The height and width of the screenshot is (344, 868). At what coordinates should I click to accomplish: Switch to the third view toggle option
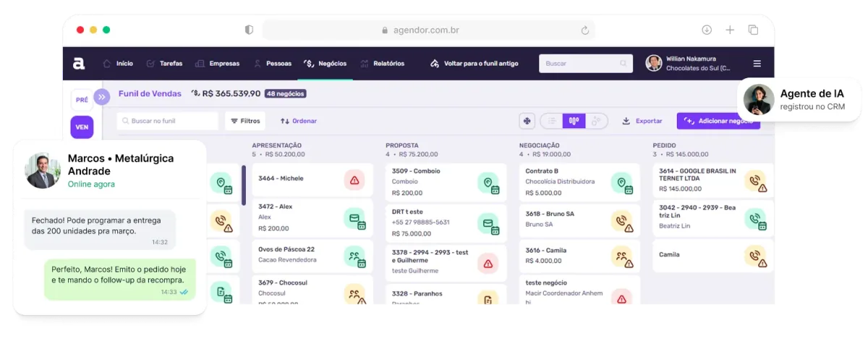597,121
